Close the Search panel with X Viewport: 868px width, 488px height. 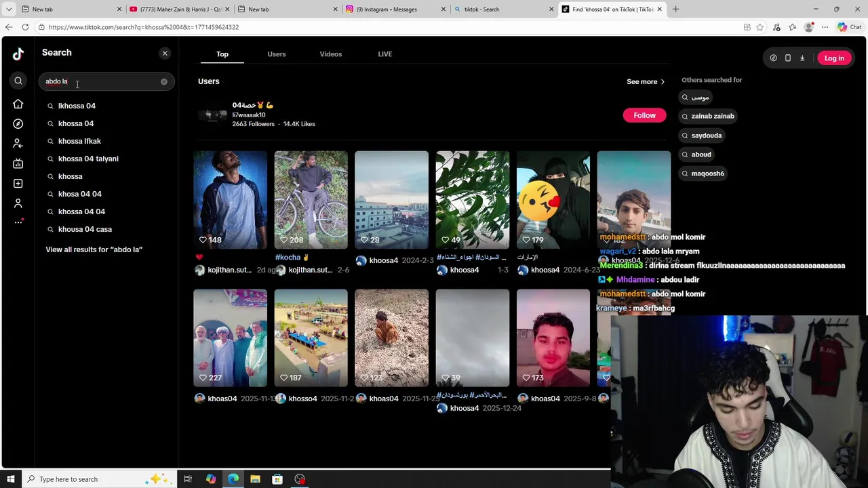[x=165, y=54]
